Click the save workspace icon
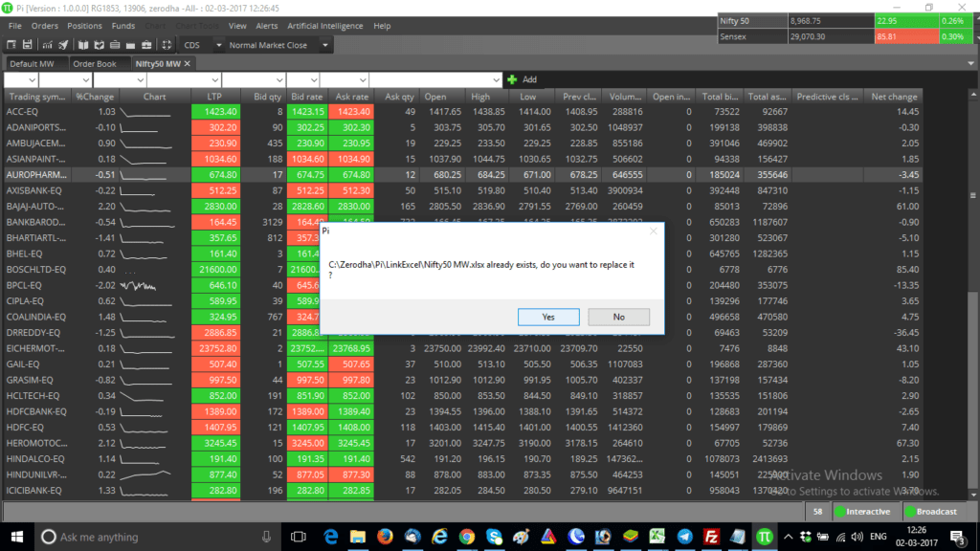The width and height of the screenshot is (980, 551). pos(29,45)
